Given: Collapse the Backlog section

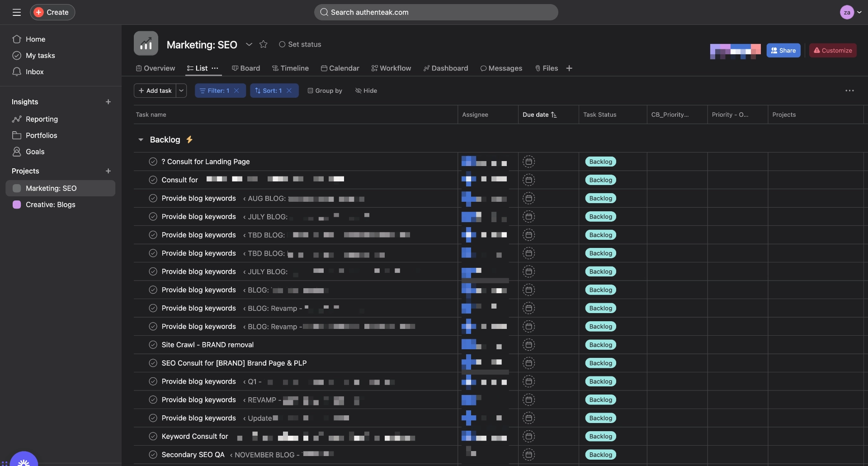Looking at the screenshot, I should [141, 140].
